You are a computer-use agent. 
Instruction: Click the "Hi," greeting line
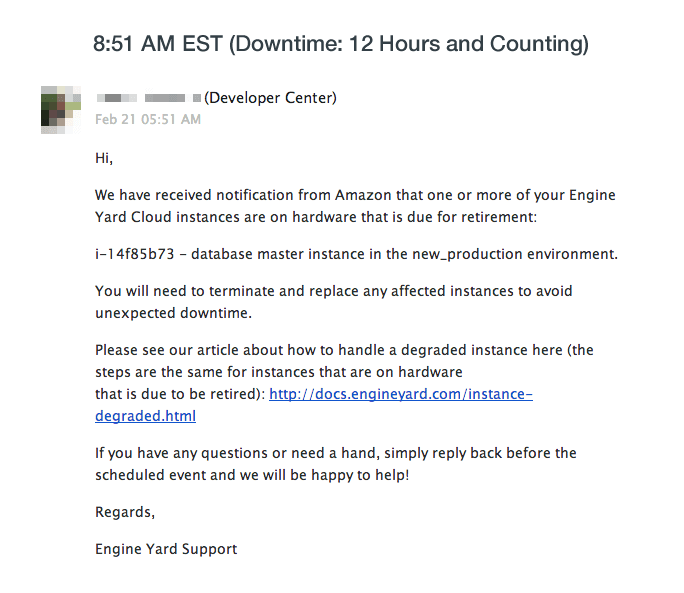click(x=105, y=159)
